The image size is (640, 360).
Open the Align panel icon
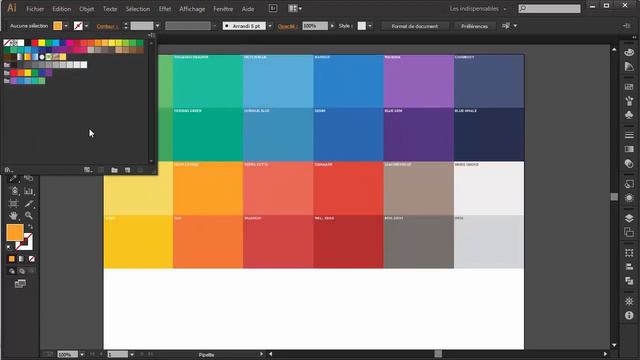629,267
